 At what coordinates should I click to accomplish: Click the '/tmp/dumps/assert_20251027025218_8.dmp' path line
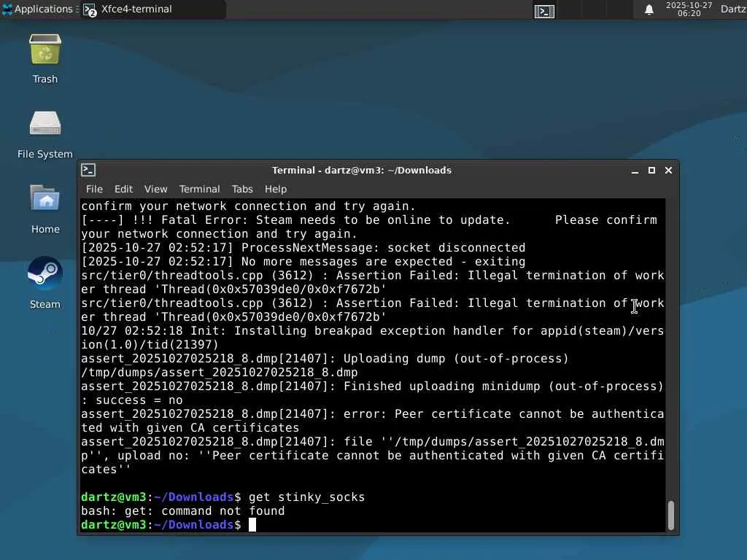click(219, 373)
